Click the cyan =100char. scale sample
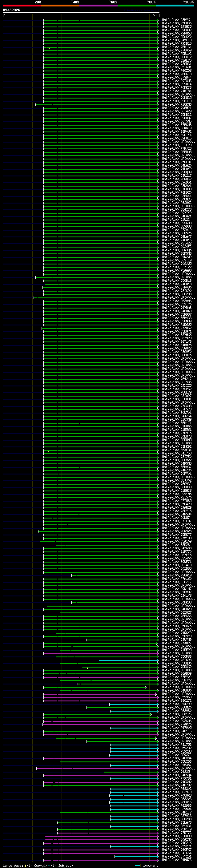This screenshot has height=868, width=197. point(137,865)
